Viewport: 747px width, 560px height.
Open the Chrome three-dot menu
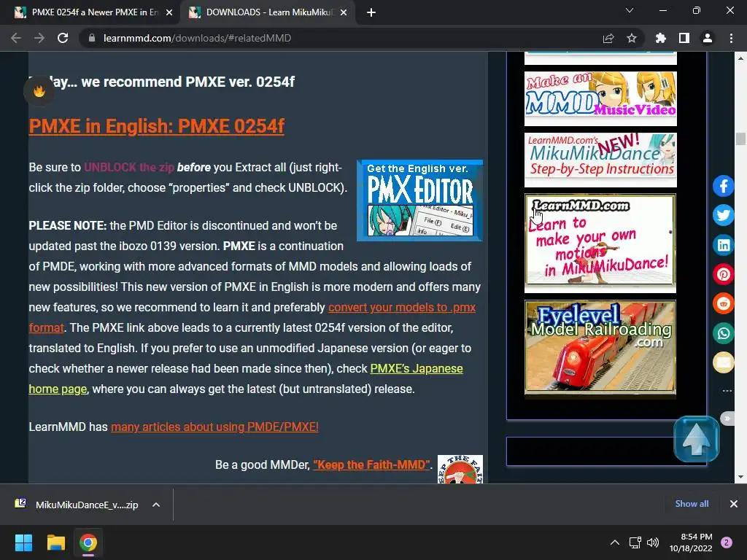731,38
